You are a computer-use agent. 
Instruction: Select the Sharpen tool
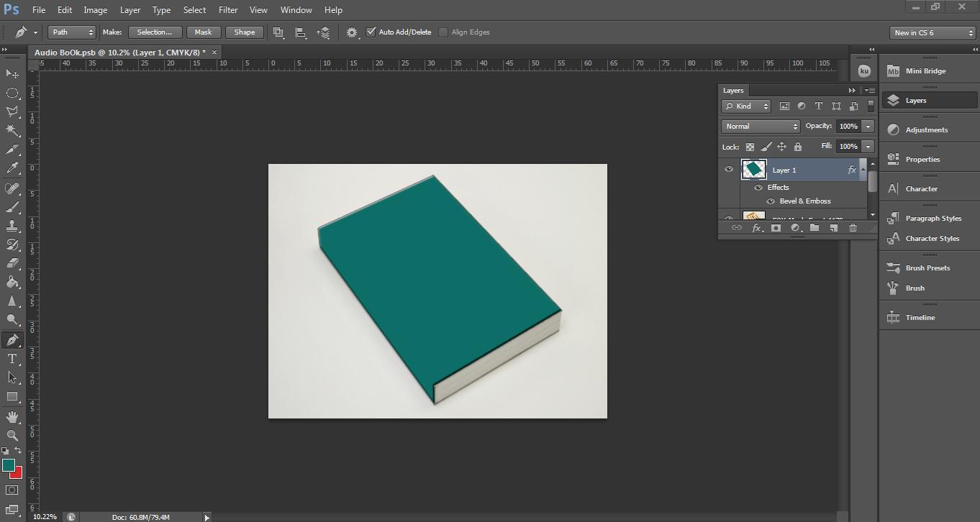pos(12,301)
